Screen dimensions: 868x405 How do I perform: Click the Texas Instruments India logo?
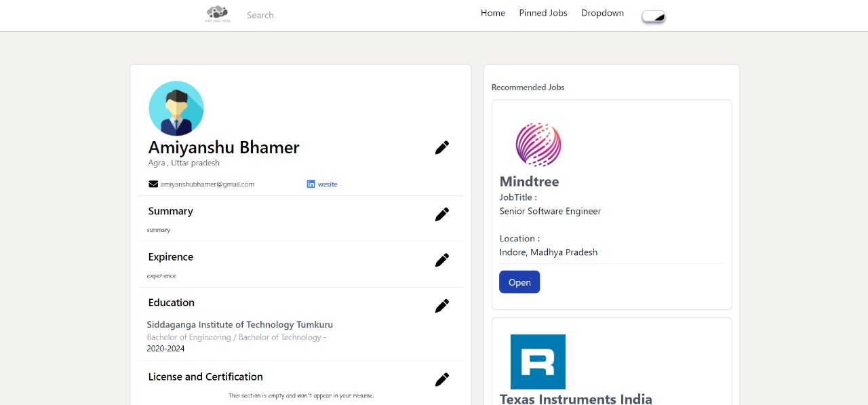point(538,362)
